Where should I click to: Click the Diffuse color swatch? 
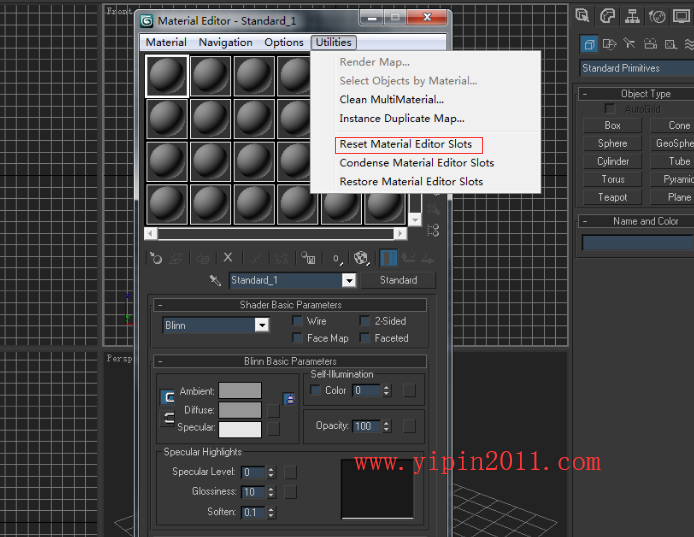[x=240, y=410]
